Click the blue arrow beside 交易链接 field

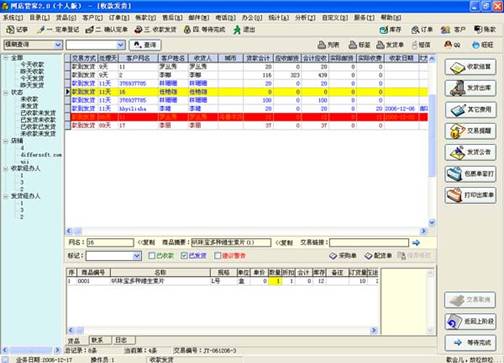pyautogui.click(x=416, y=243)
